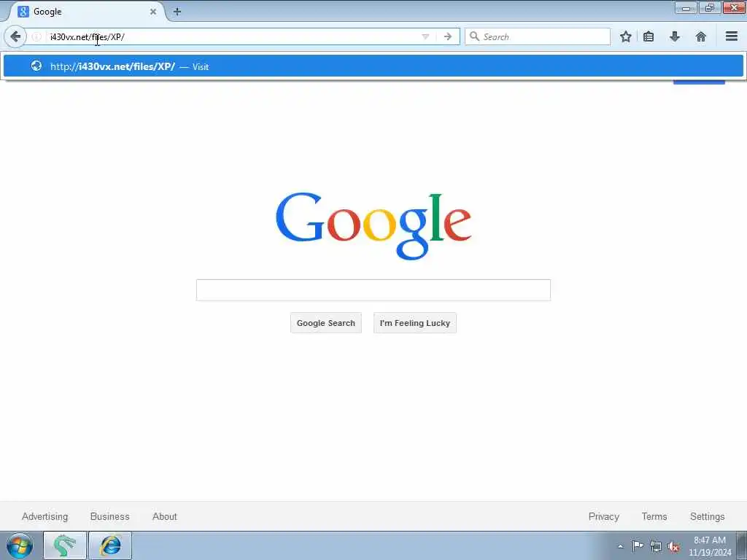747x560 pixels.
Task: Show hidden system tray icons arrow
Action: [x=620, y=546]
